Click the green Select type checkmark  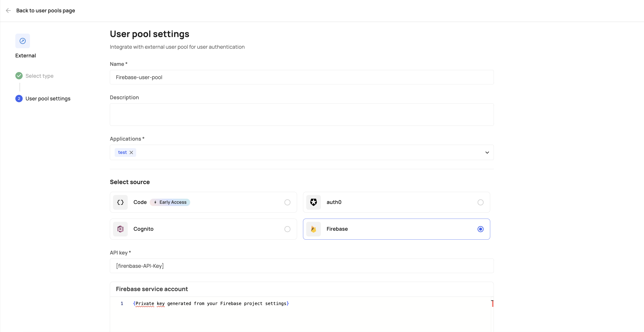point(19,76)
